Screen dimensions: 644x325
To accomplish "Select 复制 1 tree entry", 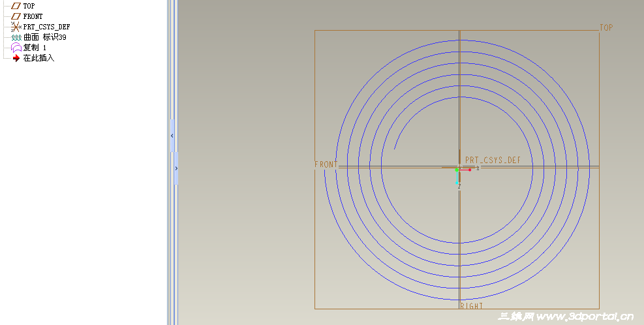I will pos(35,48).
